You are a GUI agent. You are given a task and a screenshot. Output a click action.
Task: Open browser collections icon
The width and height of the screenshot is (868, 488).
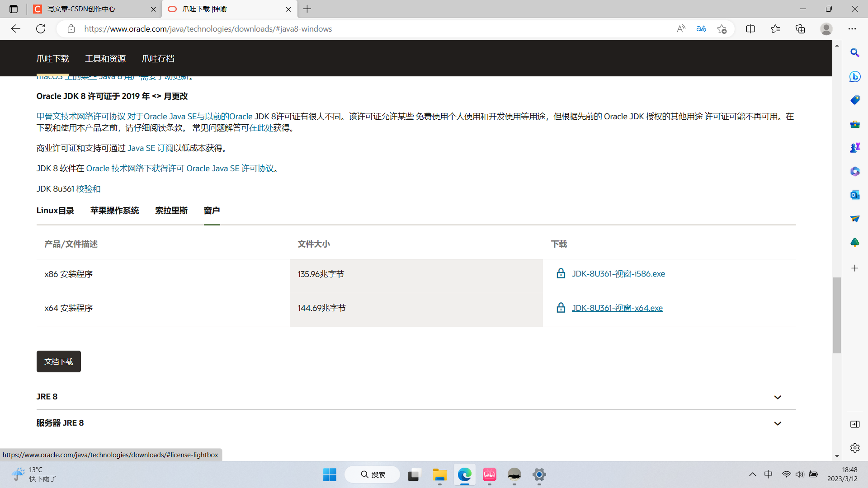800,29
